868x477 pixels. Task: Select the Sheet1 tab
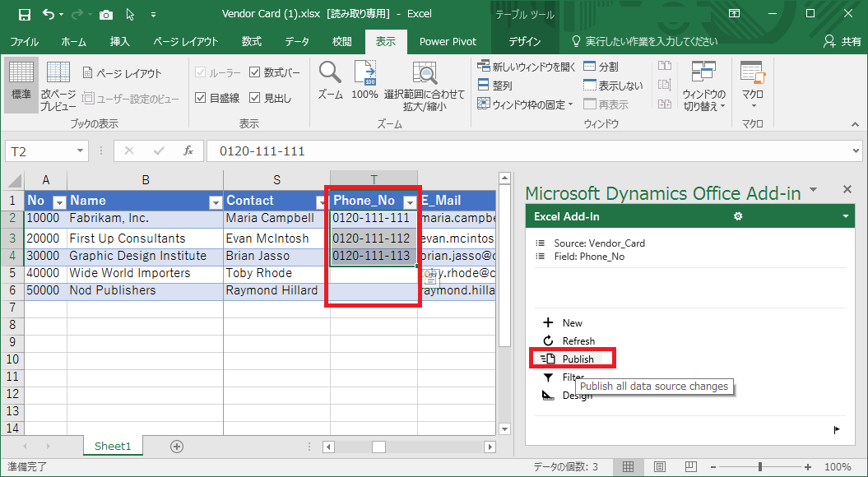pos(113,446)
